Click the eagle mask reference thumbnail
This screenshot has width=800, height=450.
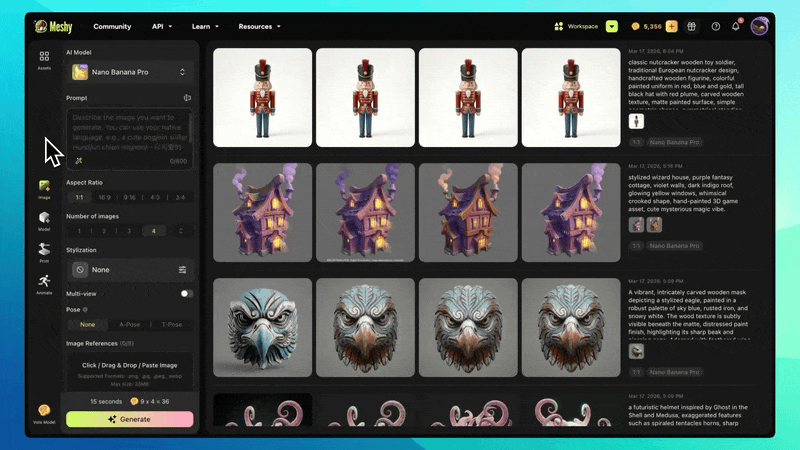(x=636, y=351)
